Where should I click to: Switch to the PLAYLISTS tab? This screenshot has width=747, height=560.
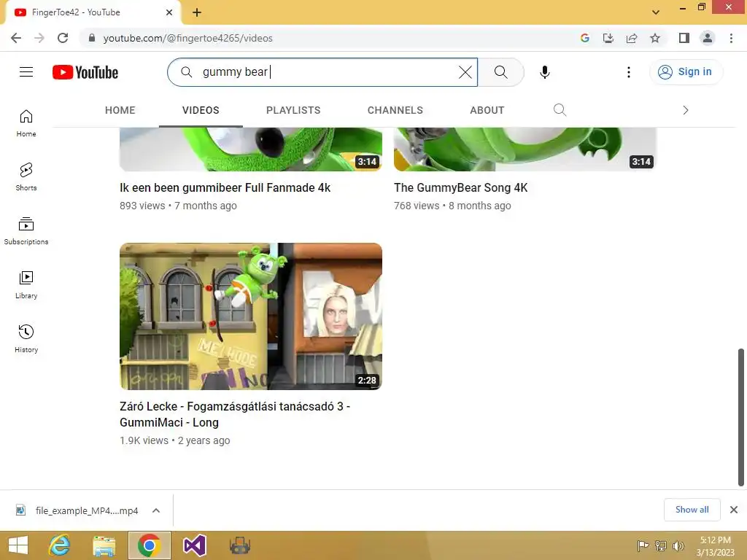[293, 111]
